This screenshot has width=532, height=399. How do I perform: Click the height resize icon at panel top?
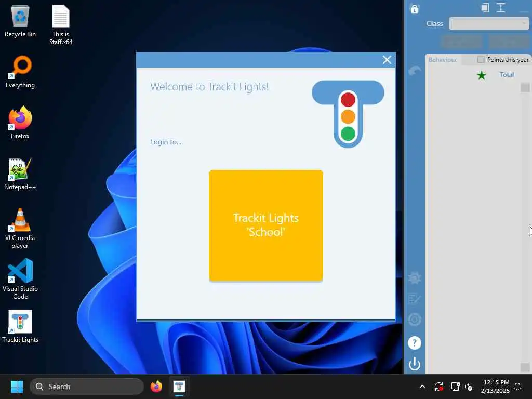coord(501,8)
